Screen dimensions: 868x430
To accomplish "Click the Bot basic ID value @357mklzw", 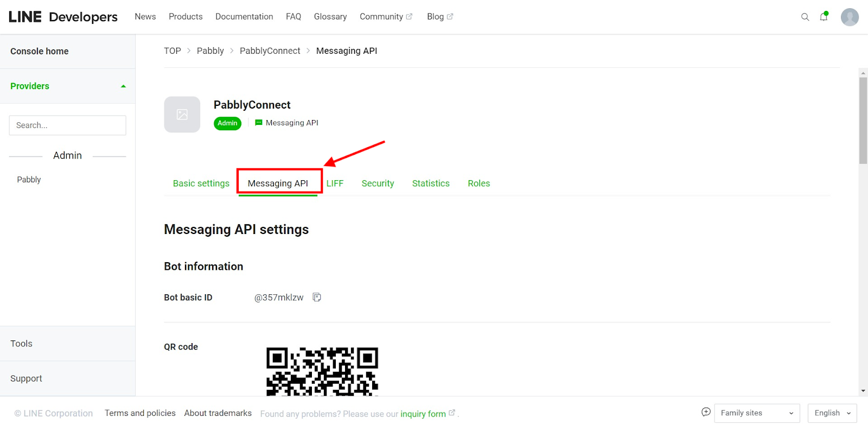I will [x=279, y=298].
